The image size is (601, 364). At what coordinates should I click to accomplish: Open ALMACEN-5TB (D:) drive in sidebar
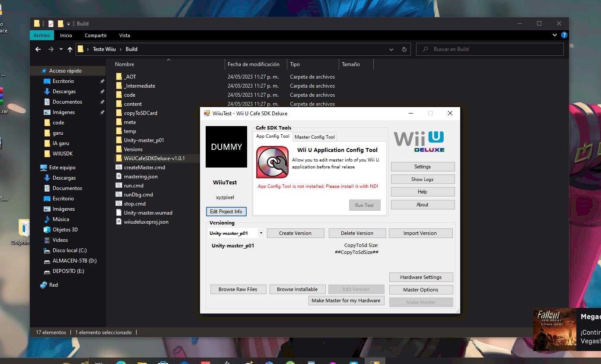tap(74, 261)
